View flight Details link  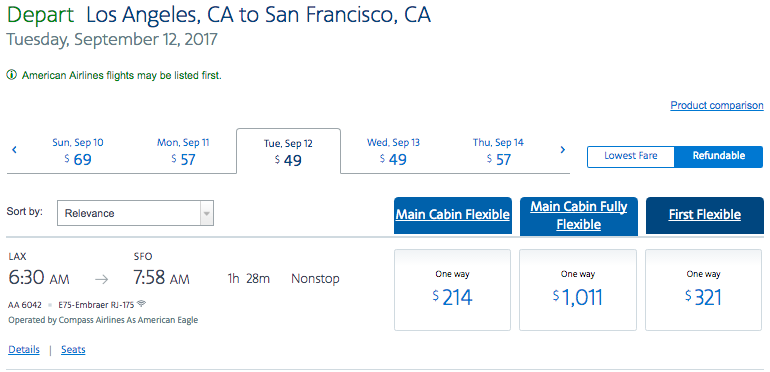coord(24,349)
